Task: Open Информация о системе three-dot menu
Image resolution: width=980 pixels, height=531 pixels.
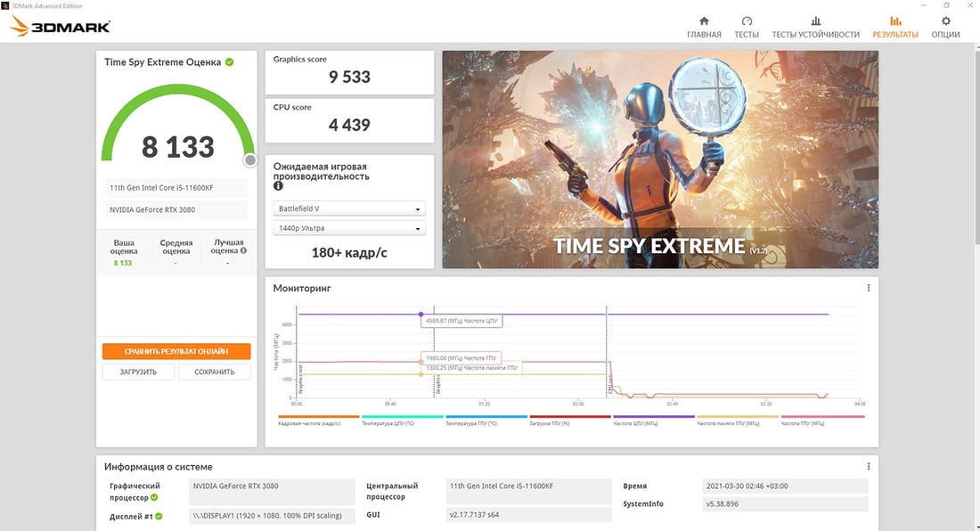Action: point(868,467)
